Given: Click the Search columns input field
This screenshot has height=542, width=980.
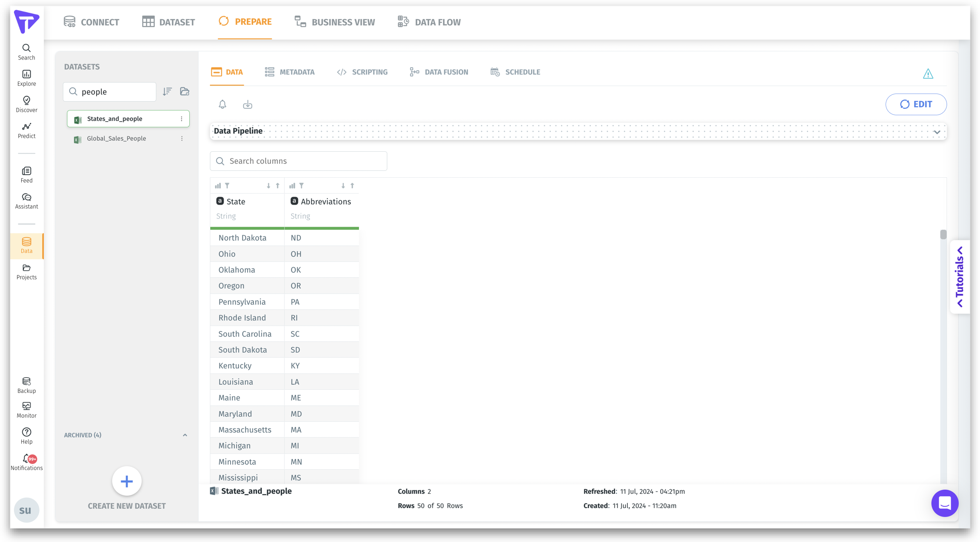Looking at the screenshot, I should click(299, 161).
